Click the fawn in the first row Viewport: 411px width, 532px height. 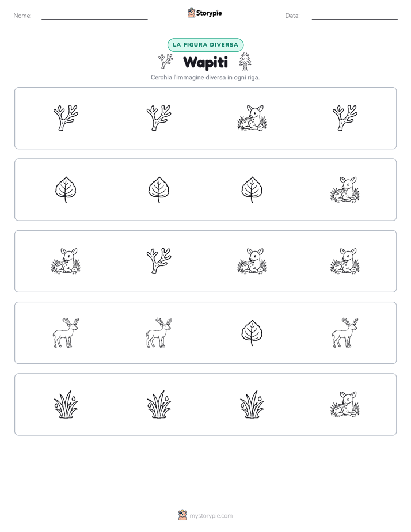252,117
